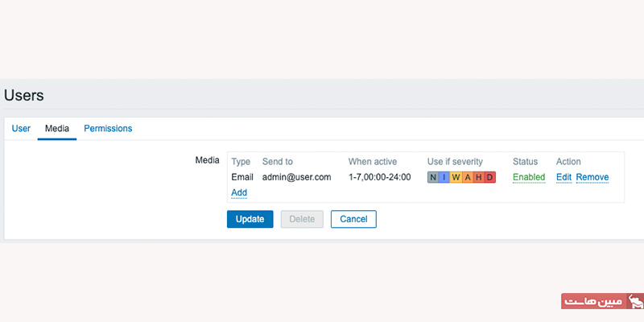Viewport: 644px width, 322px height.
Task: Click the I severity swatch
Action: [x=444, y=177]
